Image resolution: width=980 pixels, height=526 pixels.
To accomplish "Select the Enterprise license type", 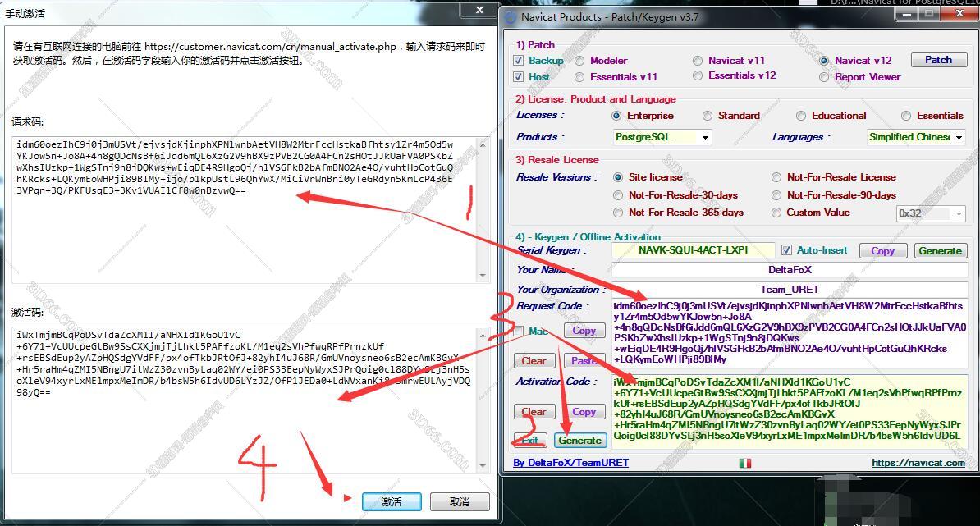I will pyautogui.click(x=617, y=116).
